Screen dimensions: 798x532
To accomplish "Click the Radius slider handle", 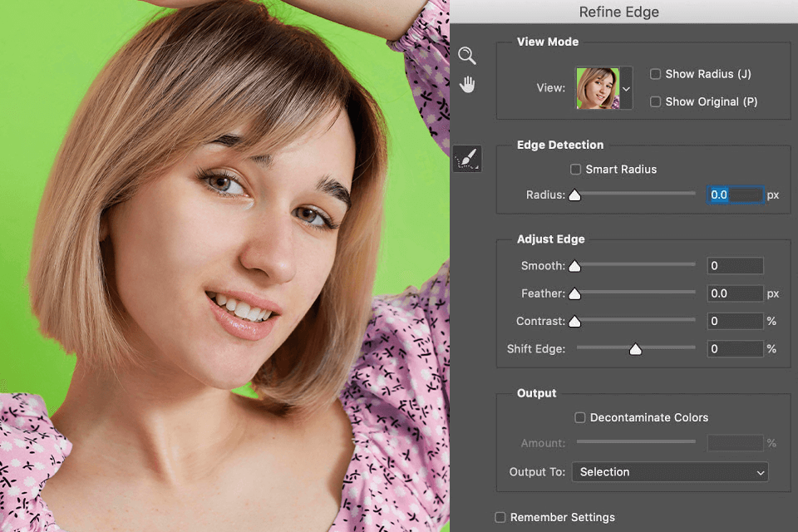I will [574, 195].
